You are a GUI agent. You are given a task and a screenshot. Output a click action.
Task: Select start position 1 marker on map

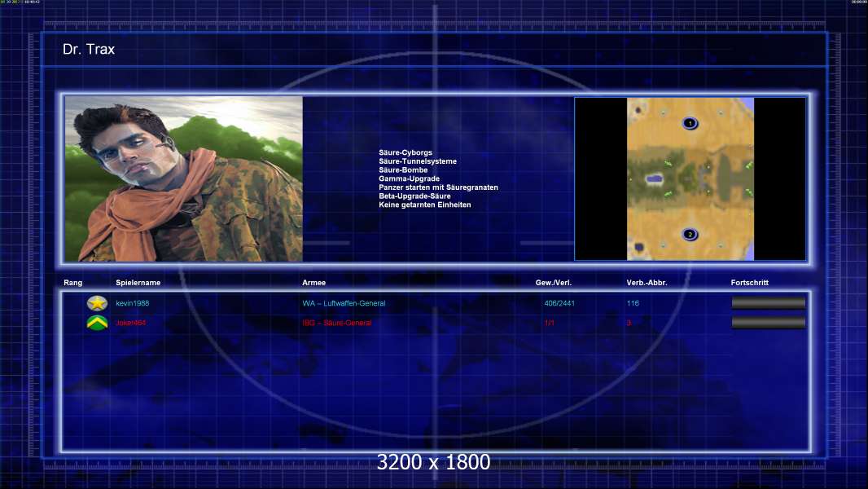[690, 123]
